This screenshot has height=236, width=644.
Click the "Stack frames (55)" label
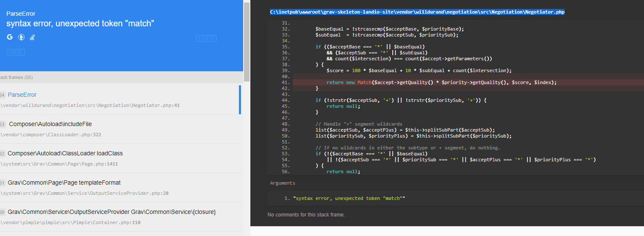point(16,77)
